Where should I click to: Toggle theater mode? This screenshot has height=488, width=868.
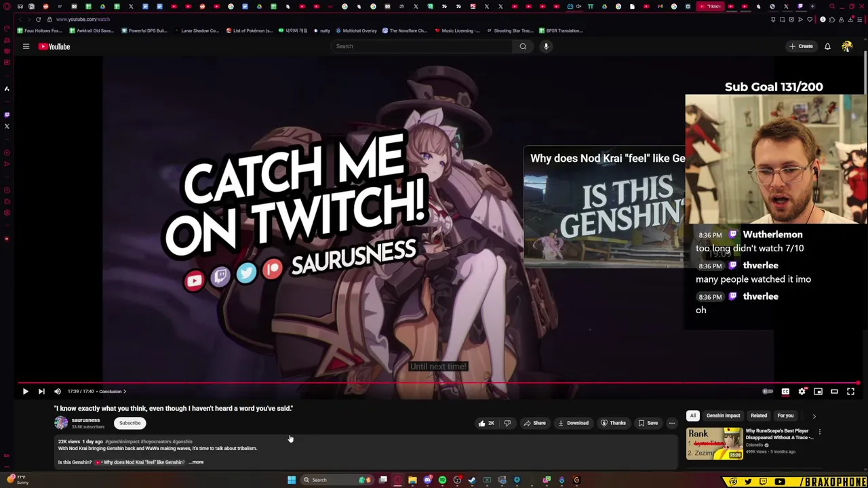point(834,391)
